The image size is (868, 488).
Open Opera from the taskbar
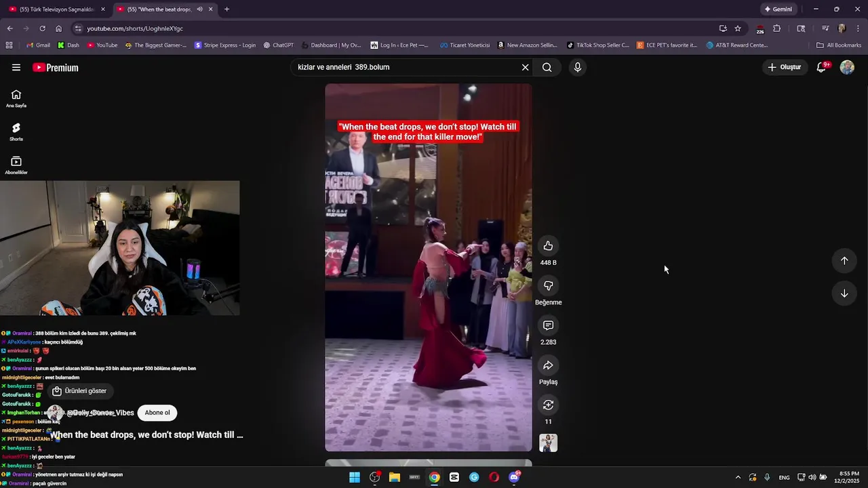[x=494, y=477]
